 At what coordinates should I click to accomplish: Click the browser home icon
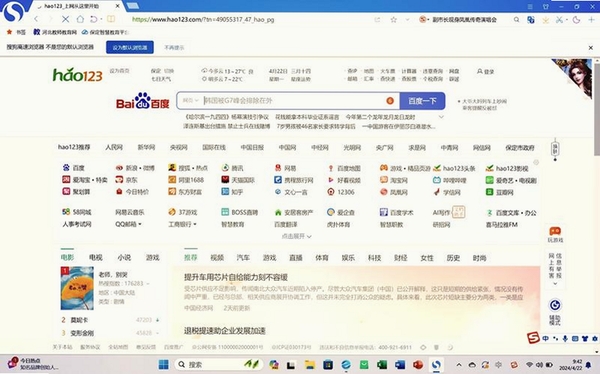point(80,19)
